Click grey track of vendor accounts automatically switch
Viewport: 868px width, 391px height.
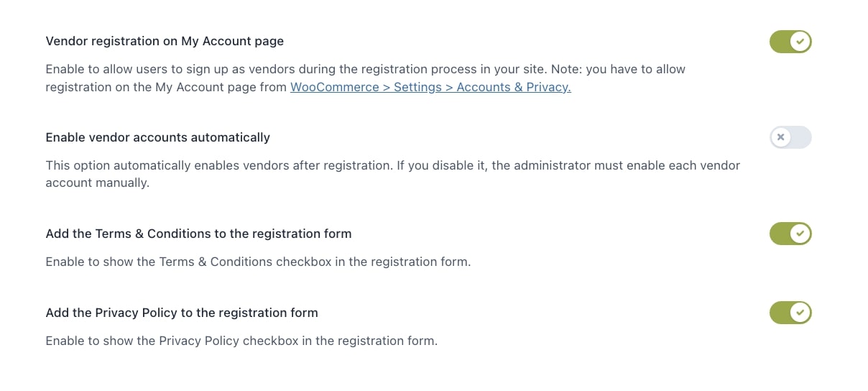coord(801,137)
